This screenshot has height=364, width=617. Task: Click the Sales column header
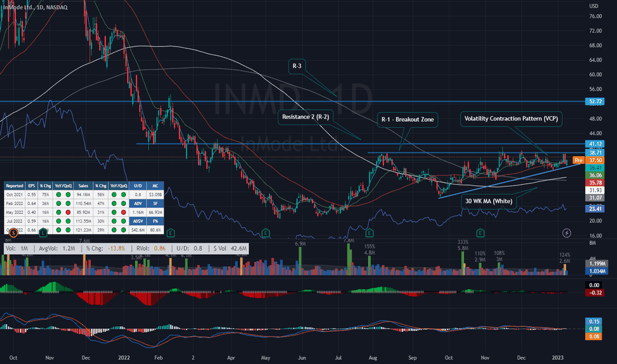(x=83, y=186)
